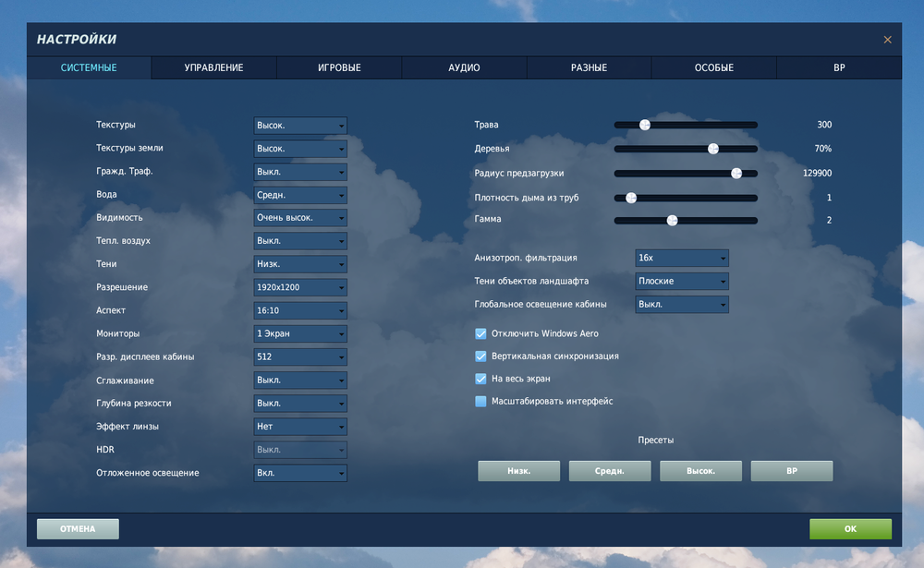Expand the Мониторы dropdown
This screenshot has height=568, width=924.
tap(300, 333)
